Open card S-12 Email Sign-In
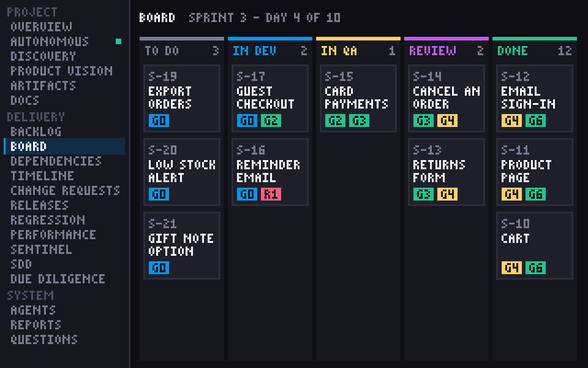 point(534,98)
